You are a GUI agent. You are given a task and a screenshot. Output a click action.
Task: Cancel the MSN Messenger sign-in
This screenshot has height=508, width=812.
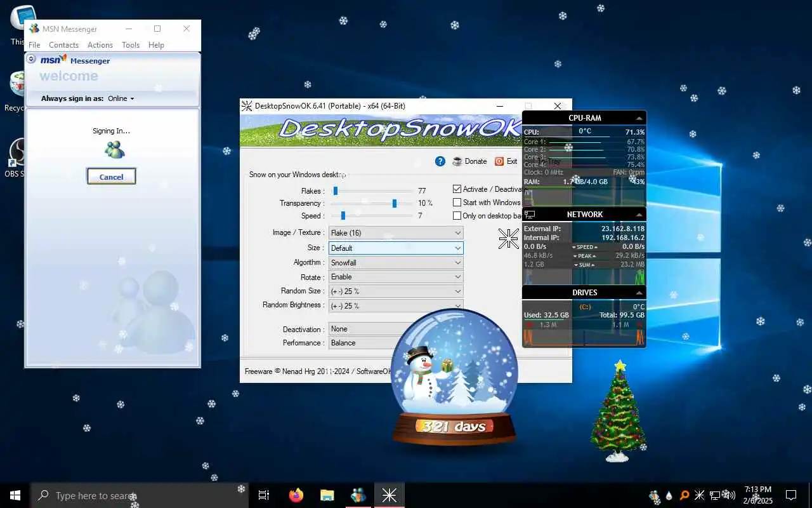click(x=111, y=177)
